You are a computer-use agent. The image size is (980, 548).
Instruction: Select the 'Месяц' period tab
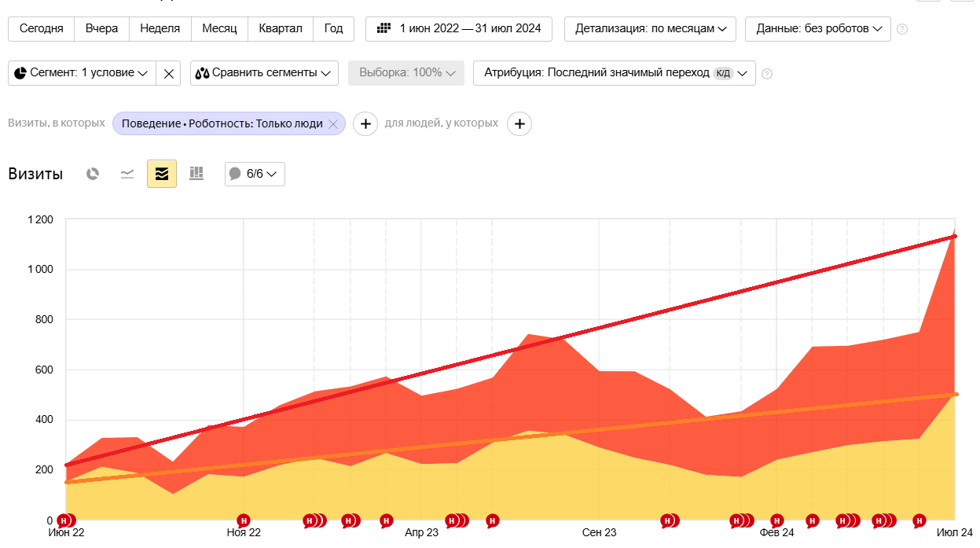pos(220,29)
